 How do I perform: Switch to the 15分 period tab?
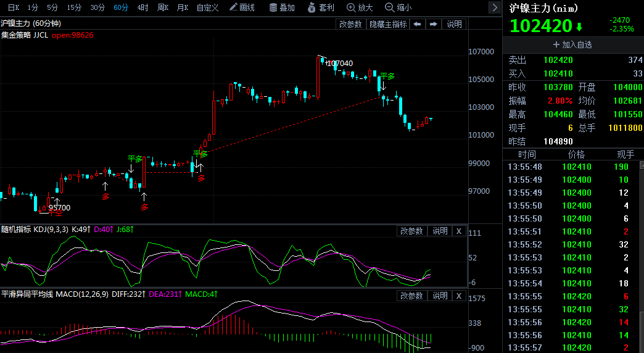point(75,7)
